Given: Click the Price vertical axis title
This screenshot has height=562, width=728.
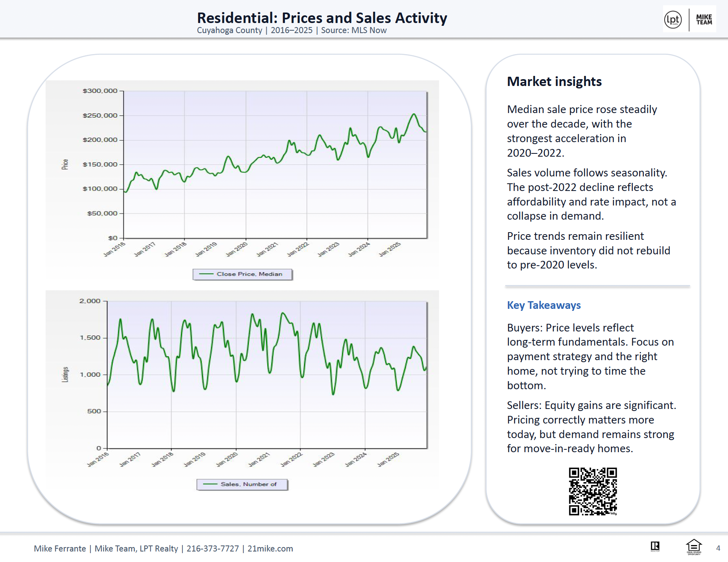Looking at the screenshot, I should (65, 164).
